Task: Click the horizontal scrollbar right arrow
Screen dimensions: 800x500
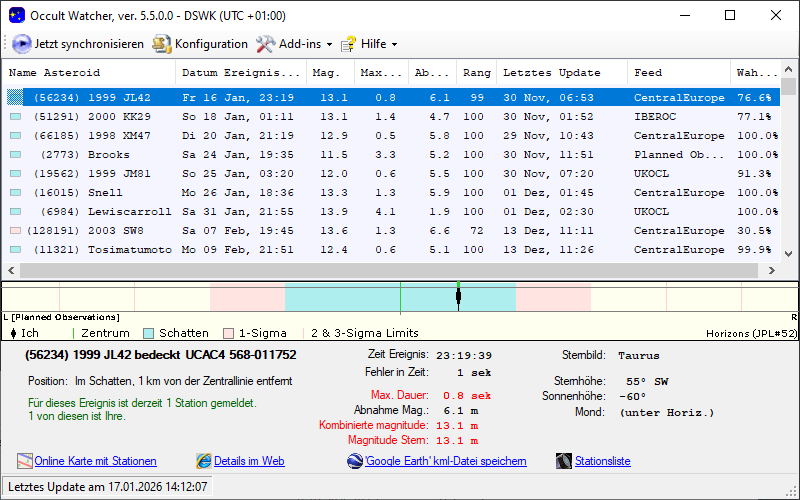Action: click(771, 270)
